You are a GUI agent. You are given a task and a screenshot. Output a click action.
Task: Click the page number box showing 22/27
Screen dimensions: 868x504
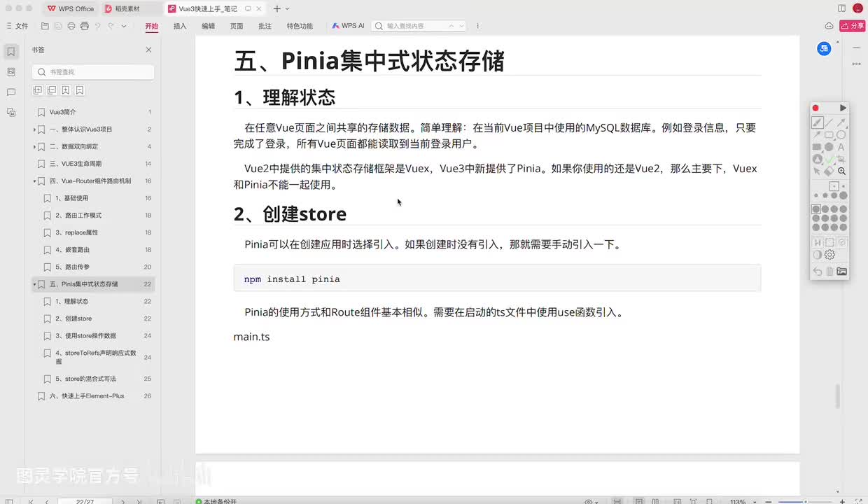85,501
